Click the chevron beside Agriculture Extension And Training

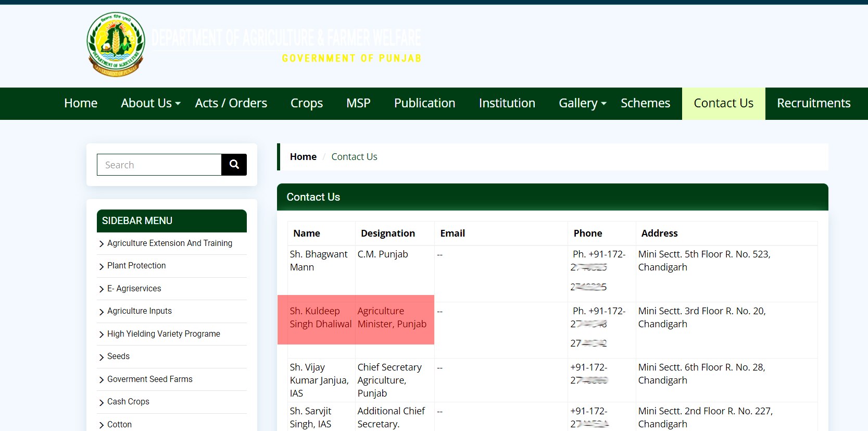tap(102, 244)
